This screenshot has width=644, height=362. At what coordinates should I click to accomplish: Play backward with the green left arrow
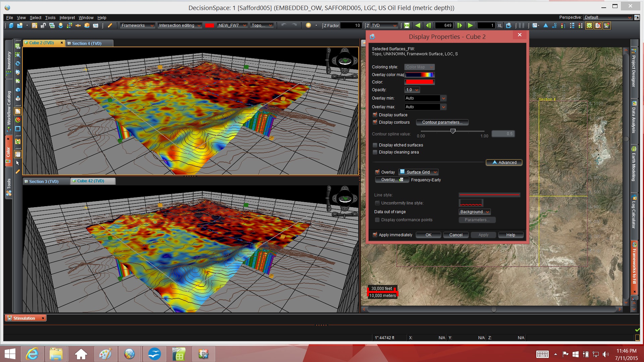pos(418,25)
